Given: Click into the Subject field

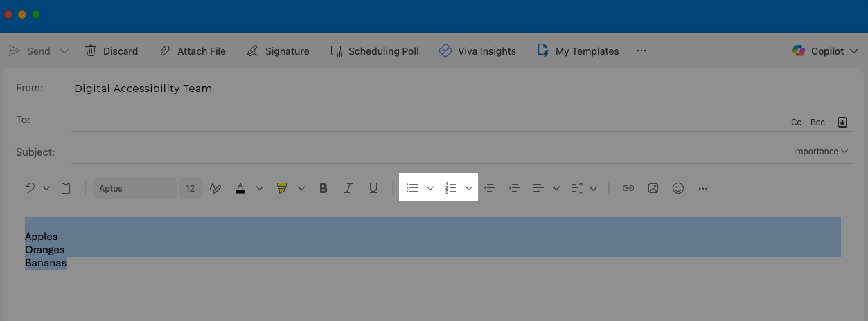Looking at the screenshot, I should (x=416, y=152).
